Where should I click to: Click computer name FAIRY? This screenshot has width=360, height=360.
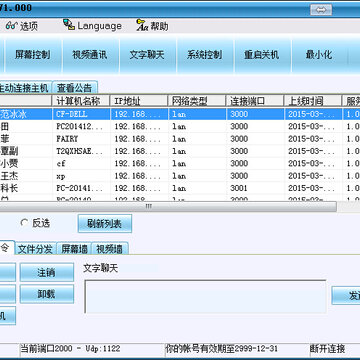point(67,139)
